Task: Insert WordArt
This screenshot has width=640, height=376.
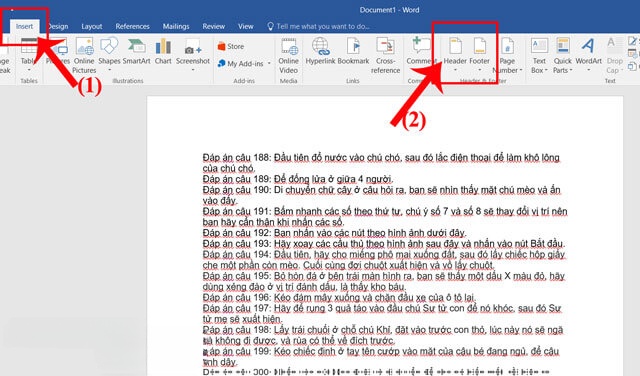Action: pyautogui.click(x=588, y=53)
